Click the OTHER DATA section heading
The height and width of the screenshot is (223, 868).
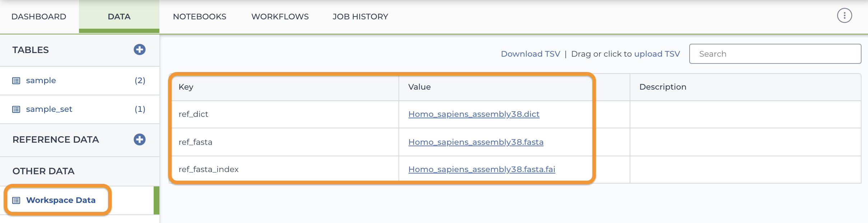pos(43,171)
